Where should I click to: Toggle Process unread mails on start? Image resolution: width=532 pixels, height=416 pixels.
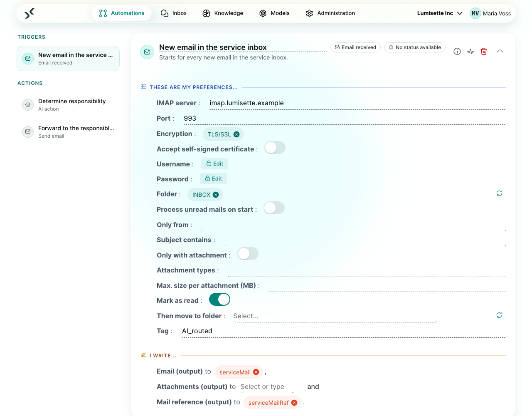click(274, 208)
